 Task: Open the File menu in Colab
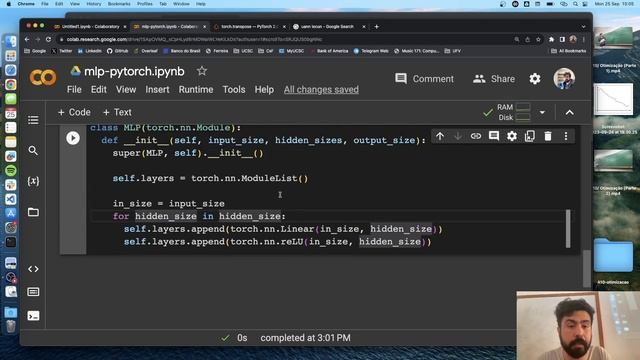pos(74,89)
